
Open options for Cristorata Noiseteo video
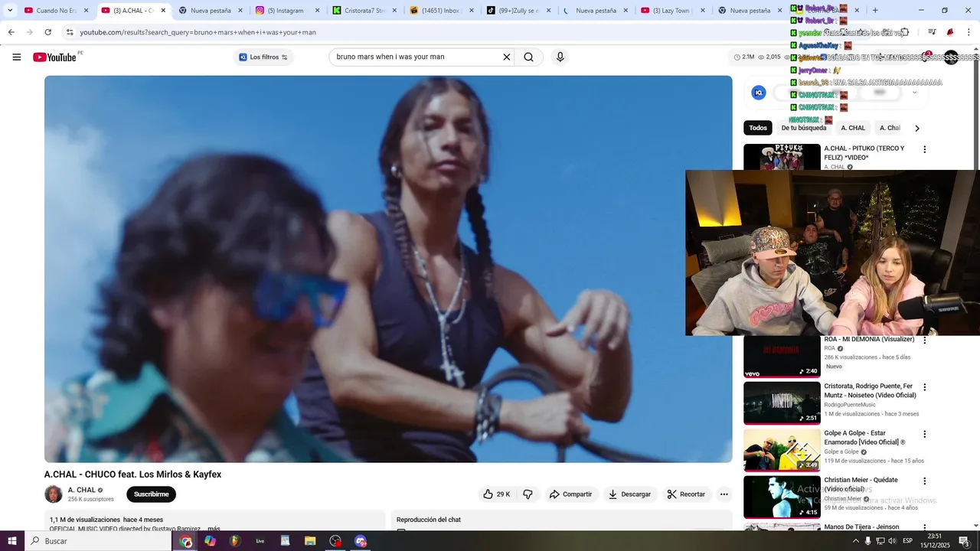pyautogui.click(x=924, y=387)
